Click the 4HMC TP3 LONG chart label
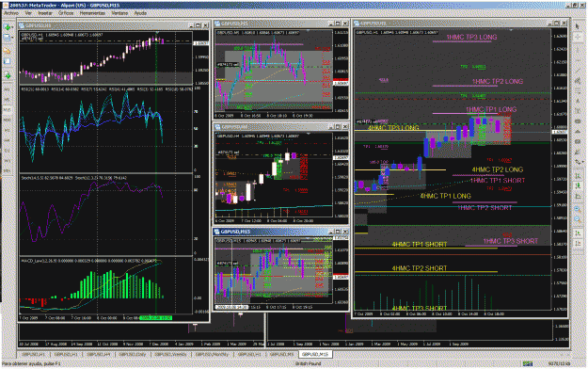The width and height of the screenshot is (588, 369). pyautogui.click(x=393, y=128)
